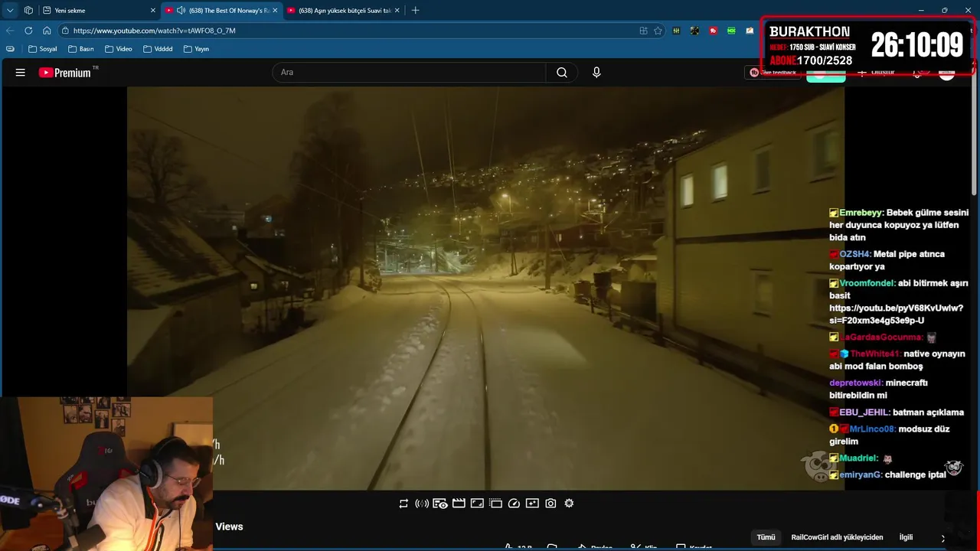The width and height of the screenshot is (980, 551).
Task: Select the Tümü filter chip
Action: point(766,537)
